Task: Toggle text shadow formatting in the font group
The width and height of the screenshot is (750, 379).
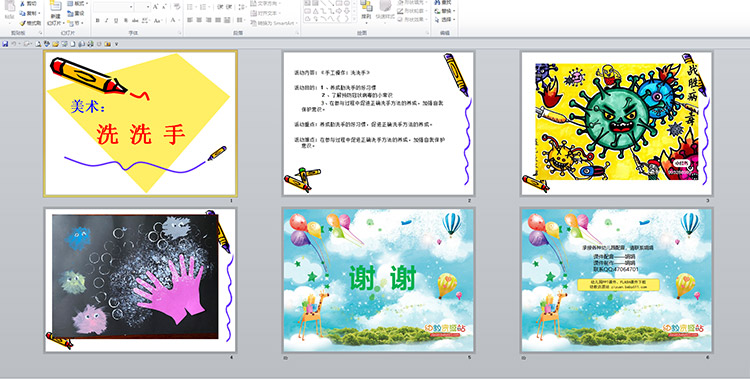Action: click(x=126, y=21)
